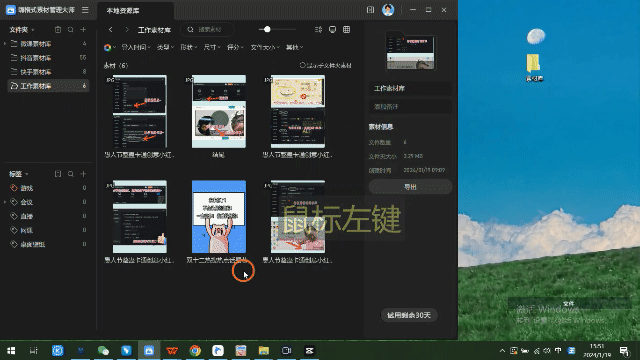Focus the material search field

click(207, 29)
